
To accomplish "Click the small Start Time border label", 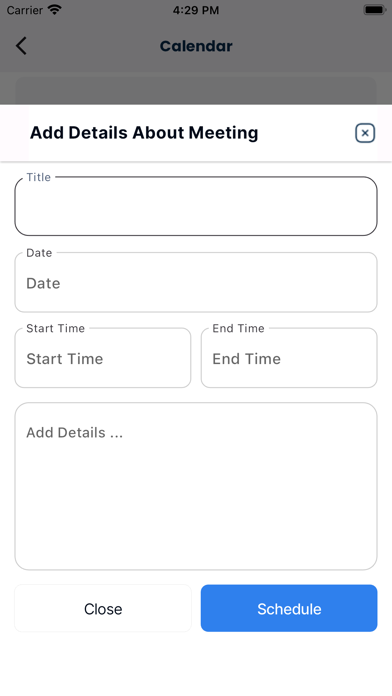I will tap(55, 328).
